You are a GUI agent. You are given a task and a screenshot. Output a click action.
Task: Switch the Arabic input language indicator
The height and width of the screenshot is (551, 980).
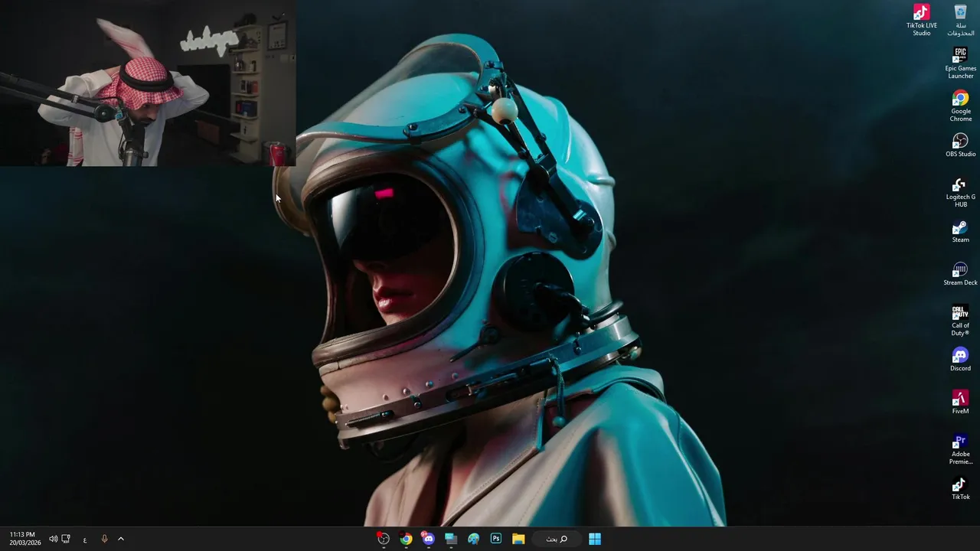(x=85, y=539)
